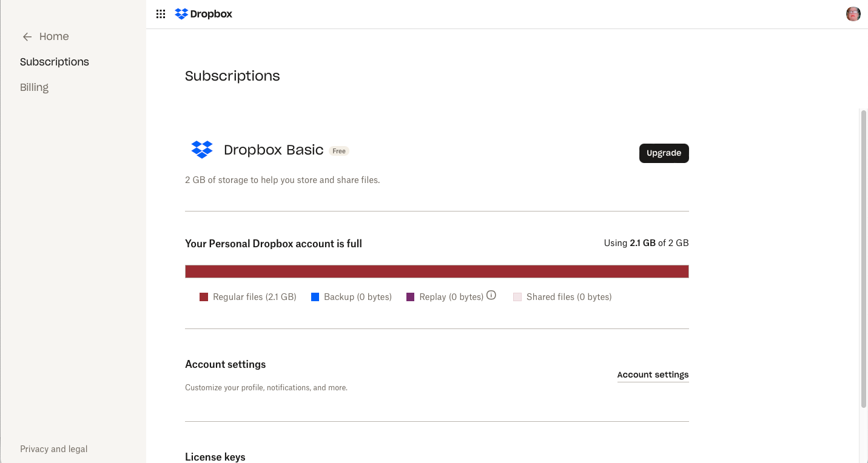Click the Backup legend swatch
This screenshot has height=463, width=868.
click(315, 296)
